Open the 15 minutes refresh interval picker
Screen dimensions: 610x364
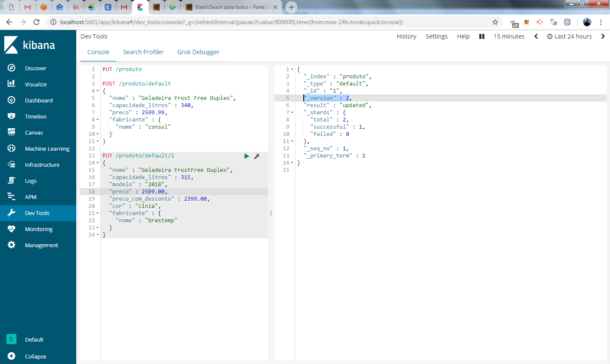coord(509,36)
